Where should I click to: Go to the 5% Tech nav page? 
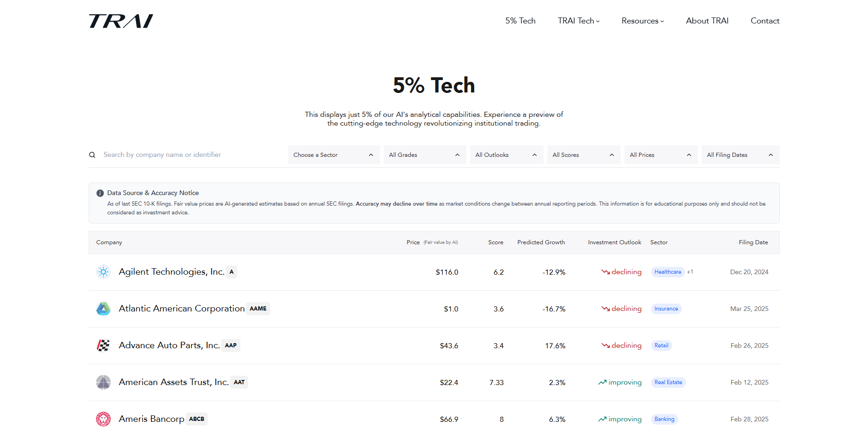point(521,21)
